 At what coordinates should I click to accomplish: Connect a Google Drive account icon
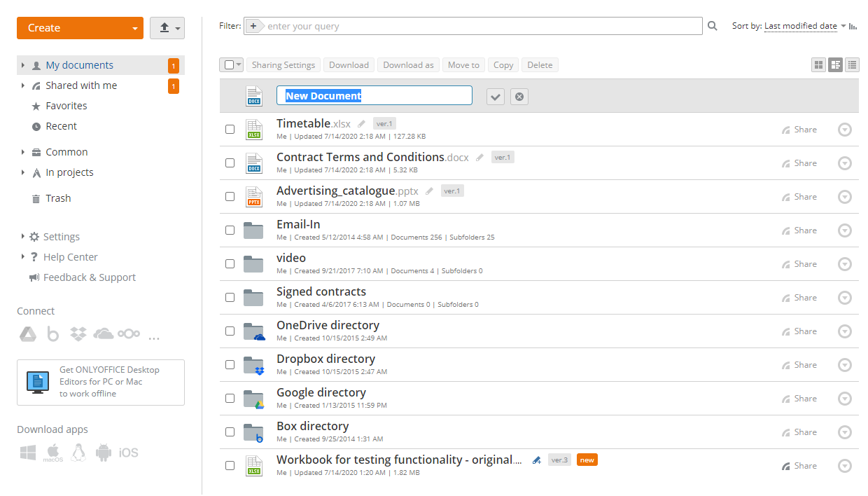click(x=27, y=335)
